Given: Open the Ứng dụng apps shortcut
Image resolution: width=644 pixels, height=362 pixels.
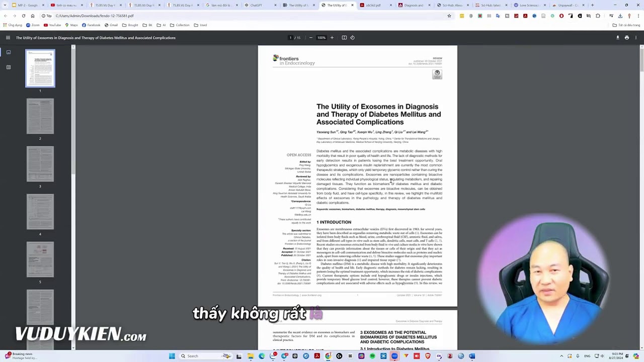Looking at the screenshot, I should 13,25.
